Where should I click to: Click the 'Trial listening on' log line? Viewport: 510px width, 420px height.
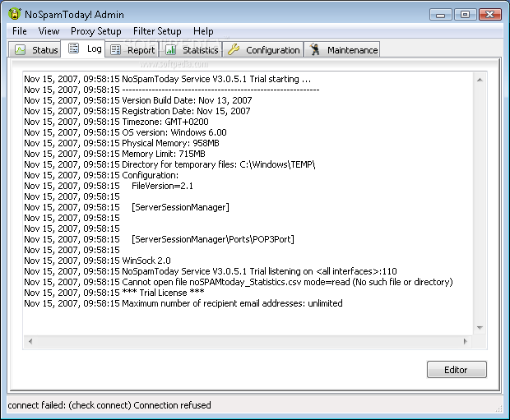point(211,271)
